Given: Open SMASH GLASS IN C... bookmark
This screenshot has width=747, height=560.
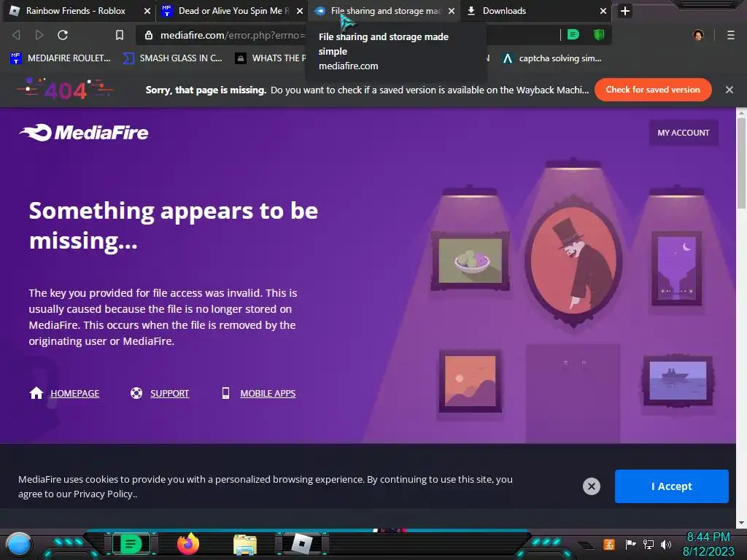Looking at the screenshot, I should point(172,58).
